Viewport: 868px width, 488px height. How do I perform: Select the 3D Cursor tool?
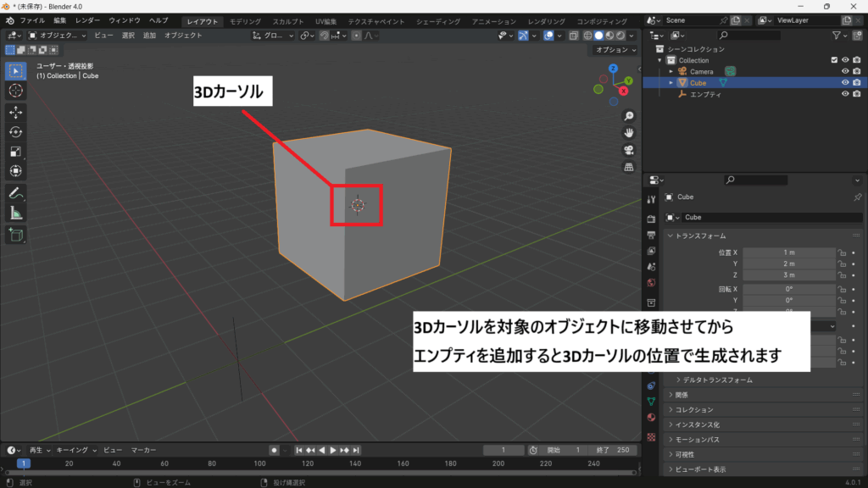16,90
